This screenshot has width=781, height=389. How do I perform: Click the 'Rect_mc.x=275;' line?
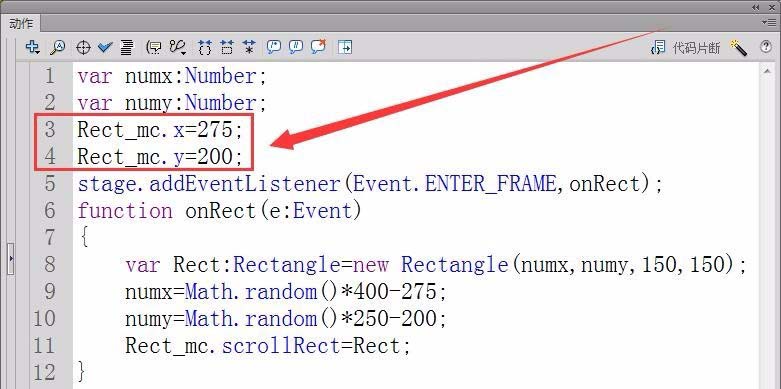(160, 130)
